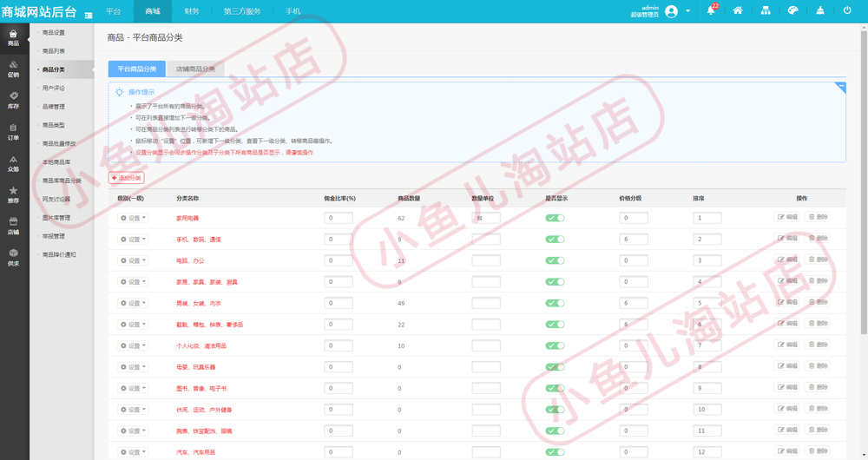868x460 pixels.
Task: Edit the 图书、音像、电子书 category row
Action: pyautogui.click(x=787, y=387)
